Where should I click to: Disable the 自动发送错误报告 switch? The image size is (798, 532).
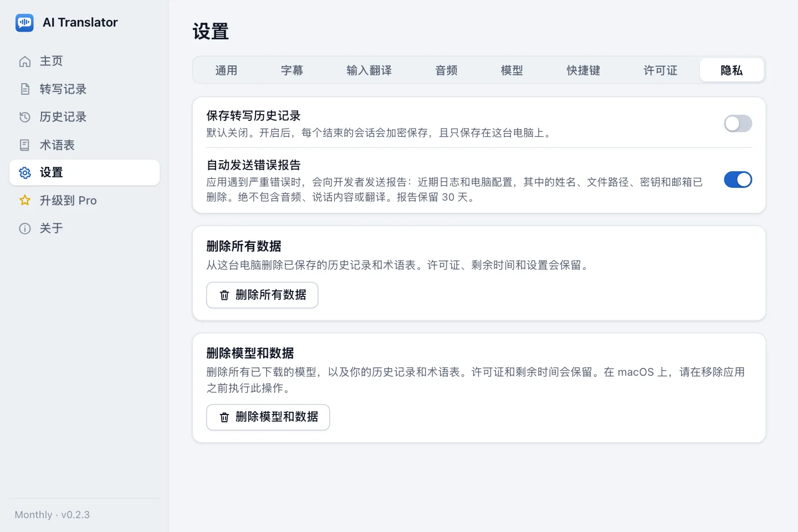point(738,180)
